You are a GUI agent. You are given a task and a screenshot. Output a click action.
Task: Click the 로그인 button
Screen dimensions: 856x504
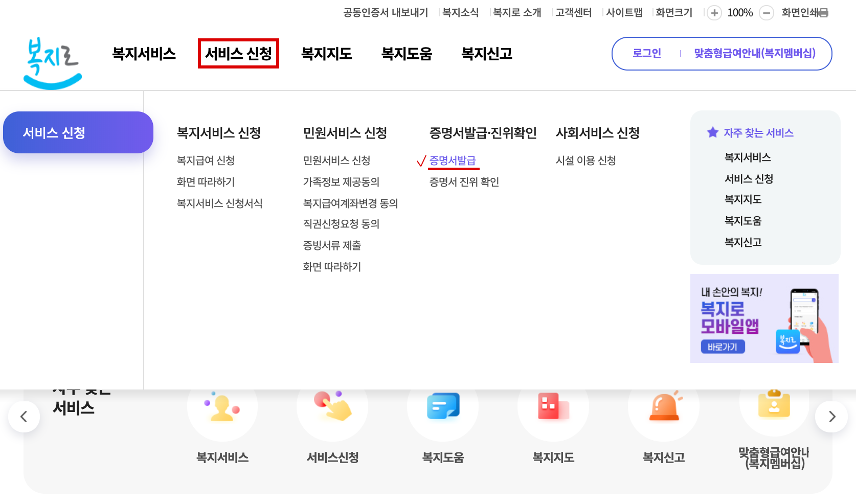[646, 53]
